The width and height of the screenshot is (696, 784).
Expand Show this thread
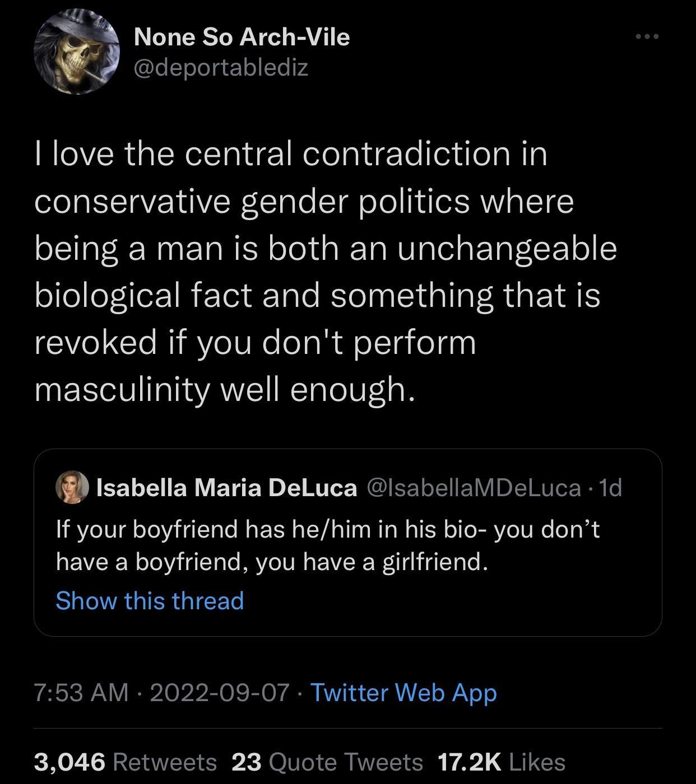point(150,600)
